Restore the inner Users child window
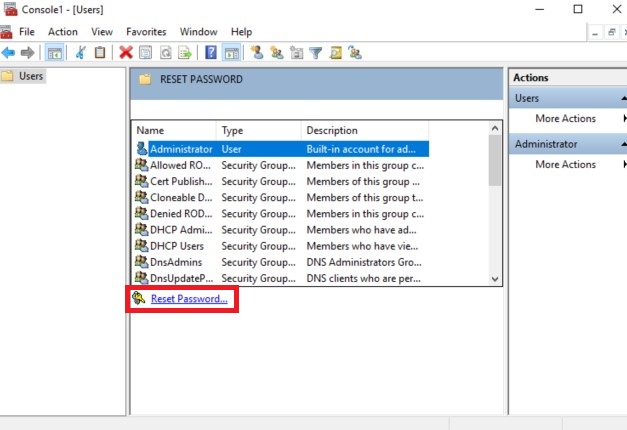Viewport: 627px width, 430px height. tap(611, 32)
